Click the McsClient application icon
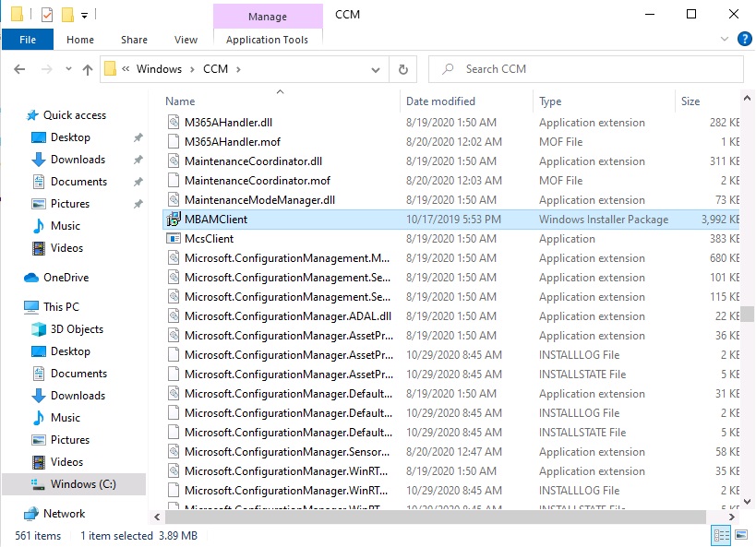Screen dimensions: 756x547 (174, 239)
